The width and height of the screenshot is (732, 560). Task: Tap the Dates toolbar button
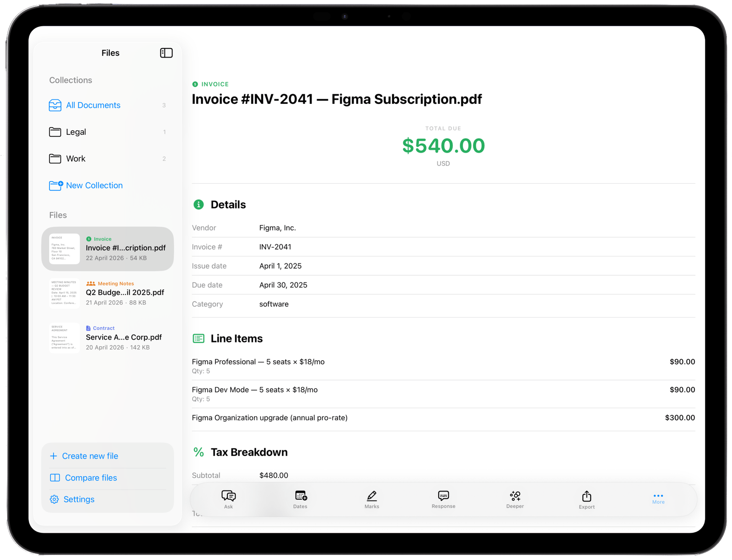[x=301, y=499]
